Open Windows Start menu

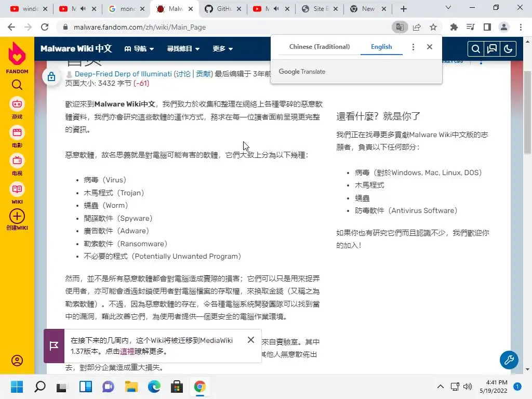pyautogui.click(x=17, y=387)
